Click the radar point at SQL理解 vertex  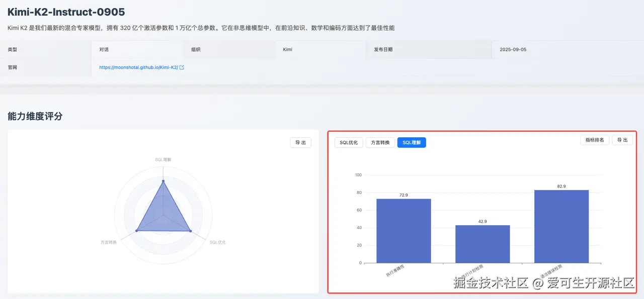(163, 181)
